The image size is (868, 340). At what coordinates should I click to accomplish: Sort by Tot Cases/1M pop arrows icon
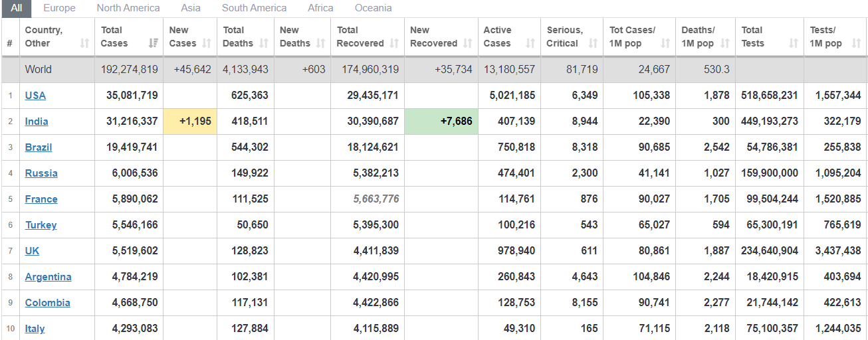coord(665,44)
